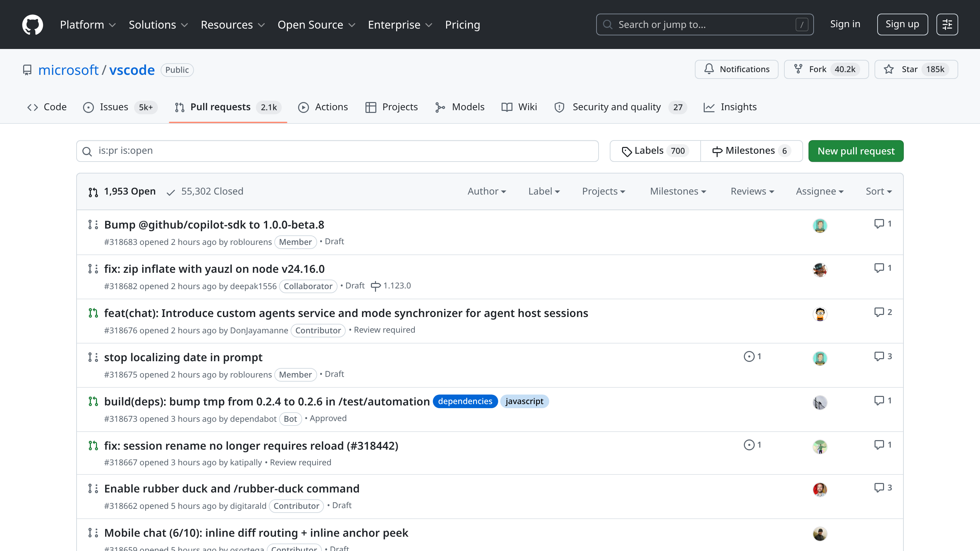Click the Star button for vscode
This screenshot has width=980, height=551.
pyautogui.click(x=916, y=69)
